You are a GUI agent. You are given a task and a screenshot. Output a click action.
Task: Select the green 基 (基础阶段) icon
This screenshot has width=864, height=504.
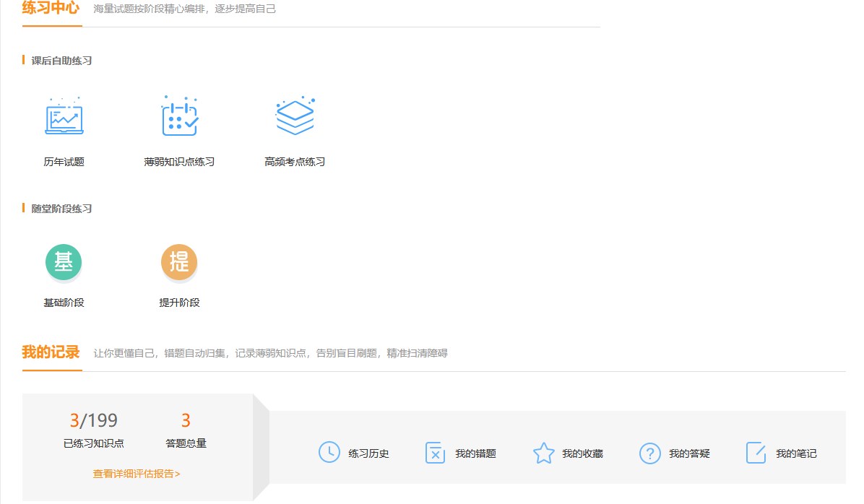(64, 262)
